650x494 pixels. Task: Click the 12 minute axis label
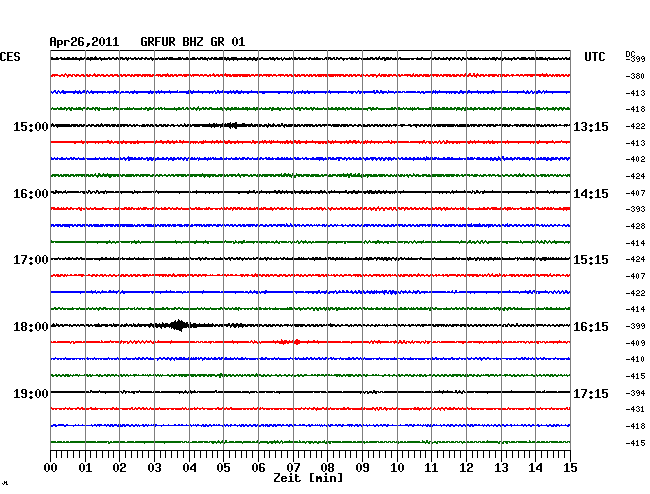click(x=466, y=468)
